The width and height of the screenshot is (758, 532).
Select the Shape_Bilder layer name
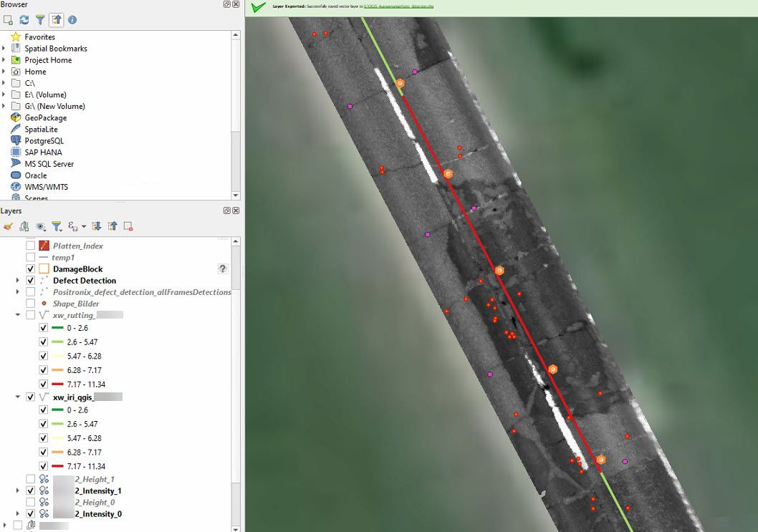[x=76, y=304]
